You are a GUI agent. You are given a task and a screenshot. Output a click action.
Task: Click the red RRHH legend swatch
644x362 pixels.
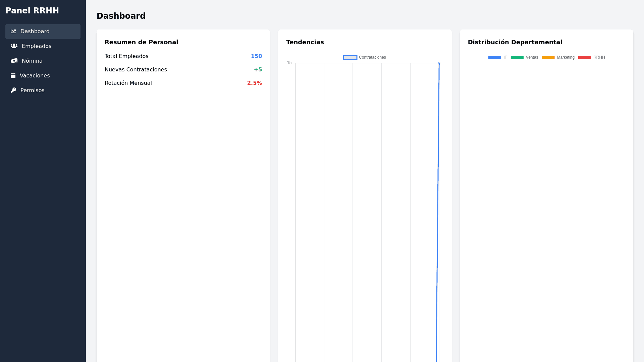(x=584, y=58)
